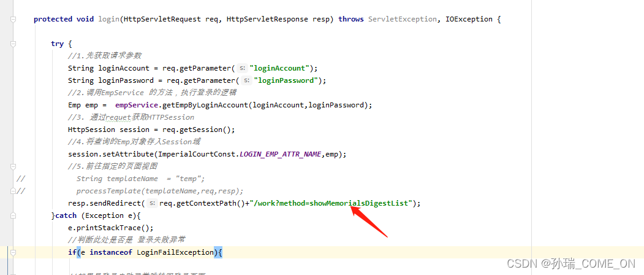Image resolution: width=644 pixels, height=275 pixels.
Task: Click the "loginPassword" string literal
Action: tap(286, 80)
